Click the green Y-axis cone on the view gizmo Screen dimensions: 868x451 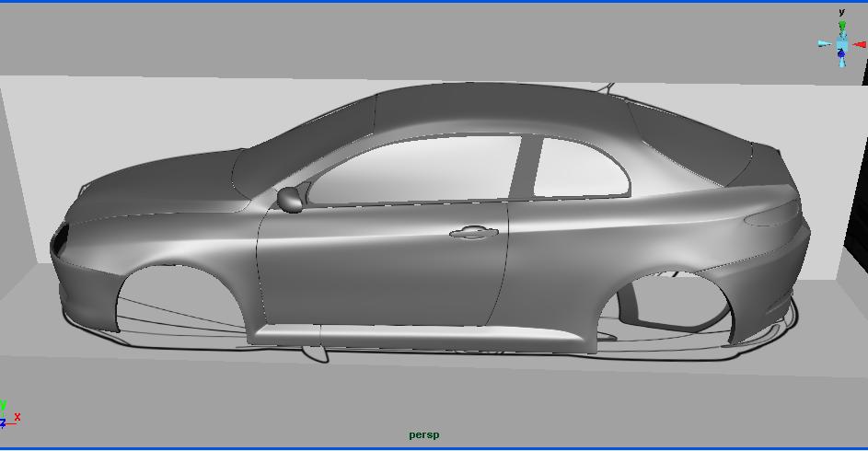click(x=842, y=27)
